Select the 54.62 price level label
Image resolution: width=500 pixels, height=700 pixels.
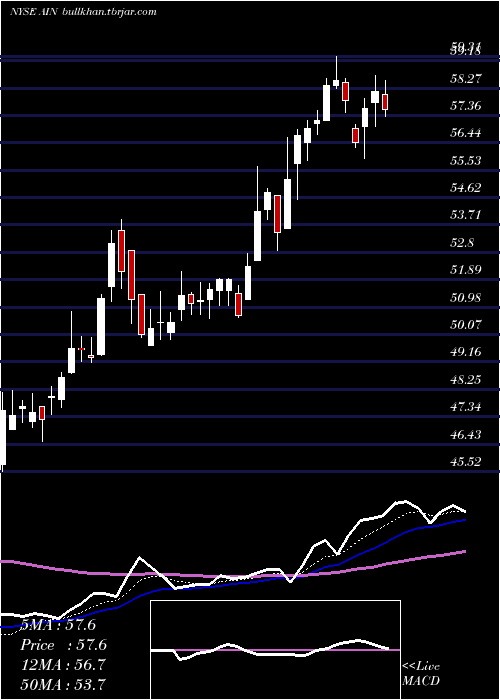coord(466,188)
